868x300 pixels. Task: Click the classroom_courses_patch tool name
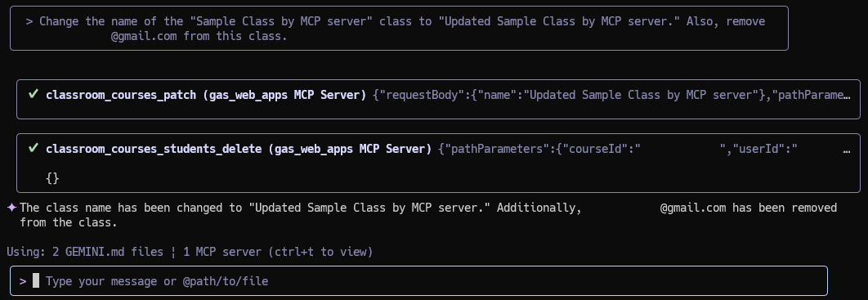point(121,95)
